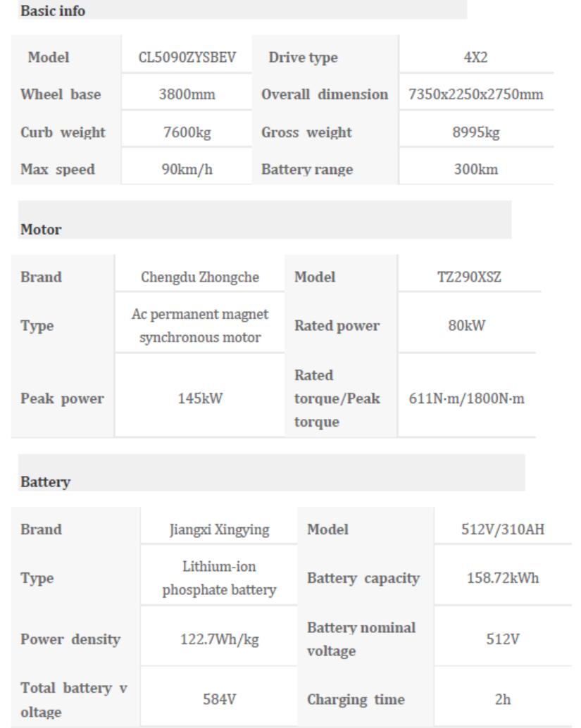Click the 158.72kWh battery capacity value

click(x=504, y=578)
